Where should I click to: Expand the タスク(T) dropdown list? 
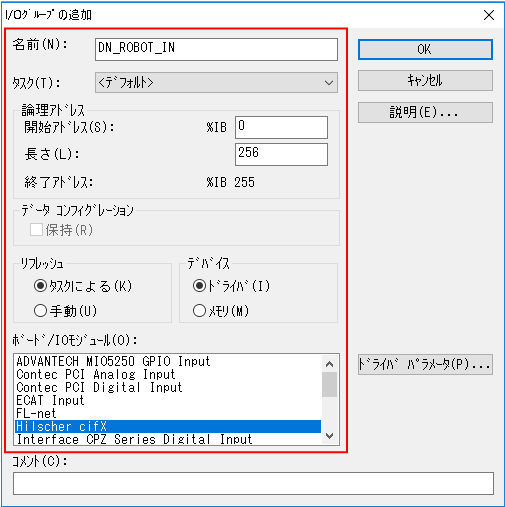coord(216,82)
